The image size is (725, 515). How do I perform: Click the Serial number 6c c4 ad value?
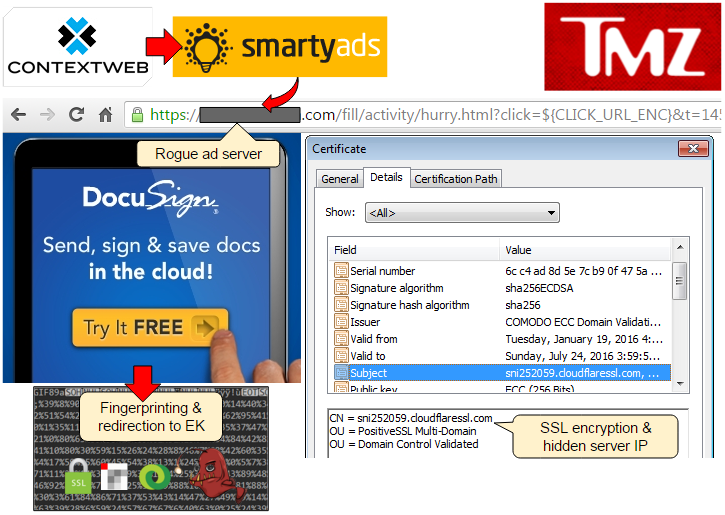(583, 271)
